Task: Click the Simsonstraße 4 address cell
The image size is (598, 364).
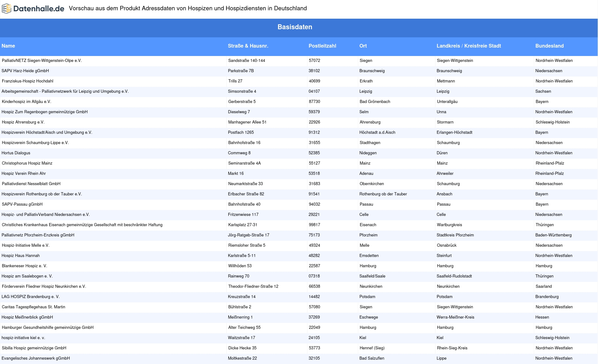Action: (242, 91)
